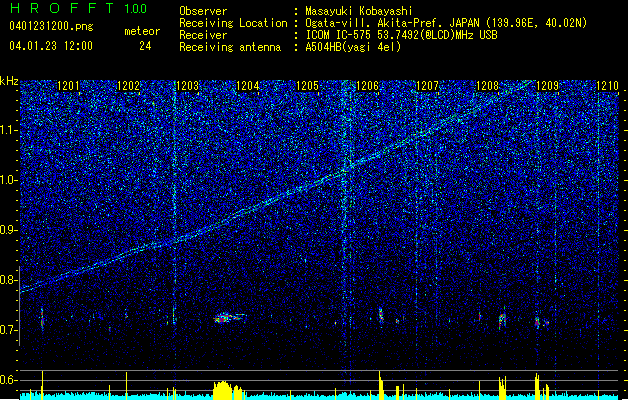Screen dimensions: 629x400
Task: Select the observer name Masayuki Kobayashi
Action: click(x=359, y=11)
